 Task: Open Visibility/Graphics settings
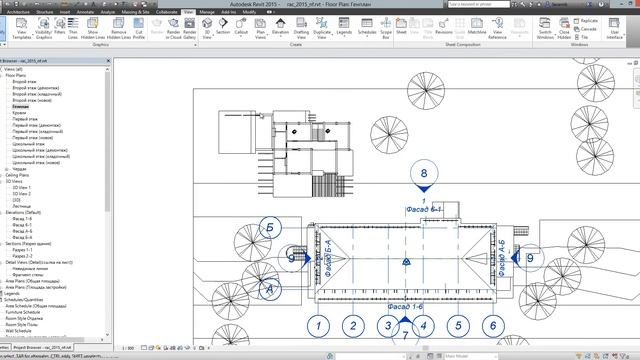tap(44, 29)
